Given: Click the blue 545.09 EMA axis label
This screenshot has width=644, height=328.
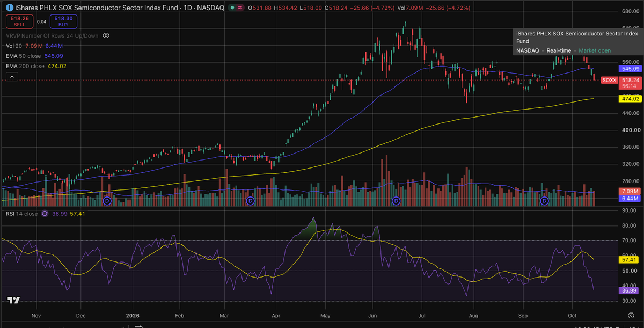Looking at the screenshot, I should point(630,69).
